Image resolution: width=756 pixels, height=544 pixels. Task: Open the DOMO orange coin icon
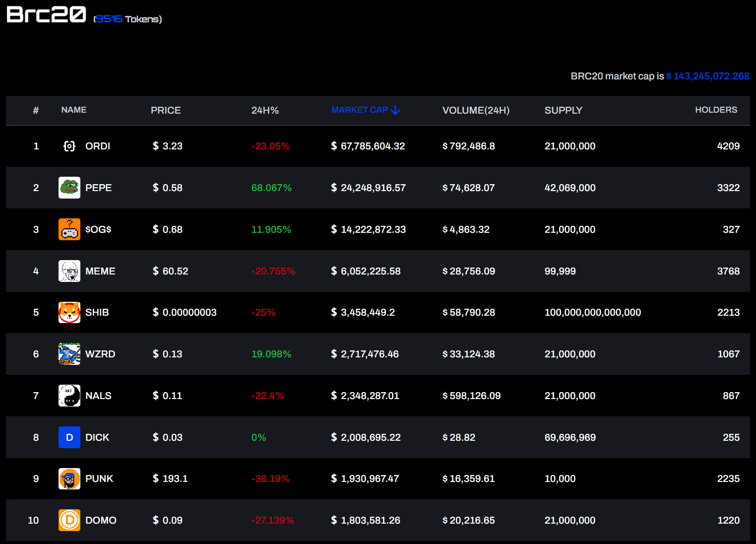pos(69,520)
